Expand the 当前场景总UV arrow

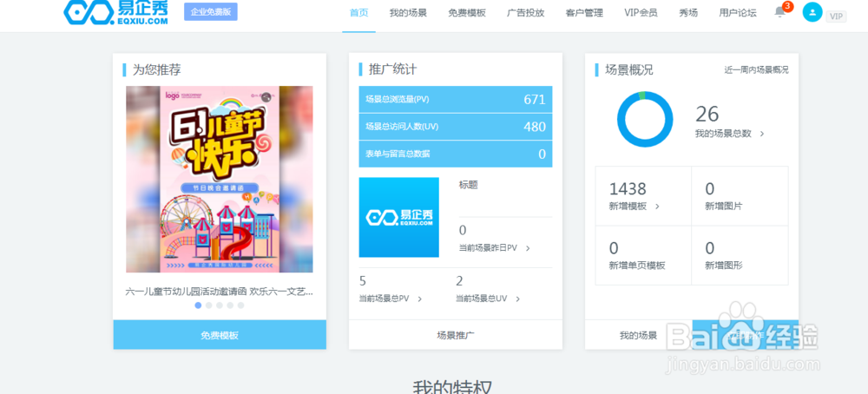click(517, 299)
